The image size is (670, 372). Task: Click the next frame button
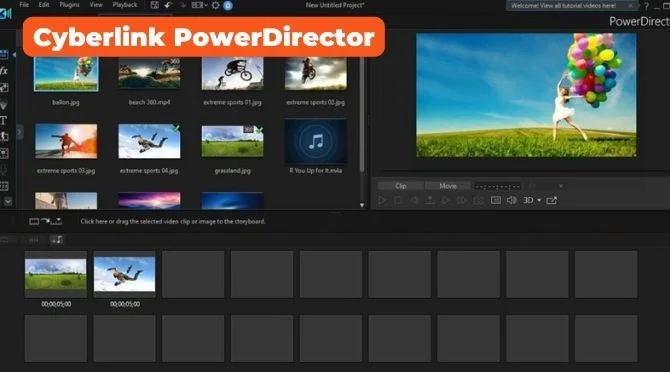[x=445, y=200]
